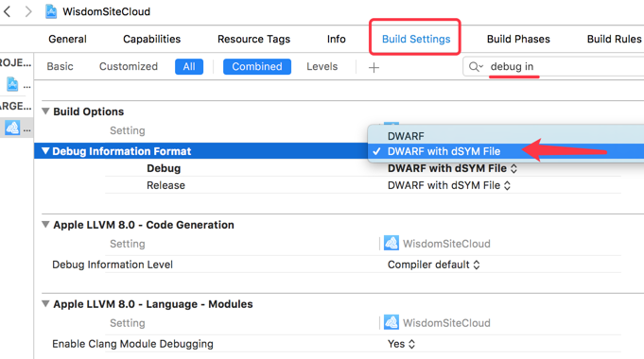Viewport: 644px width, 359px height.
Task: Go back with the left navigation arrow
Action: (x=7, y=11)
